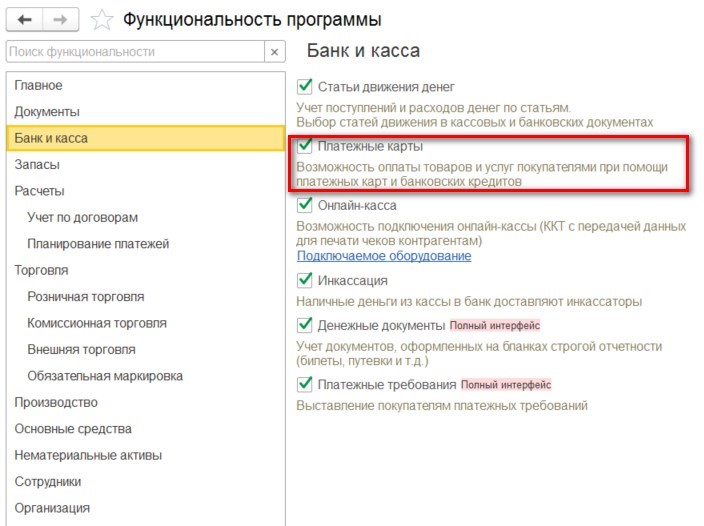The width and height of the screenshot is (704, 526).
Task: Open the 'Основные средства' section
Action: tap(146, 429)
